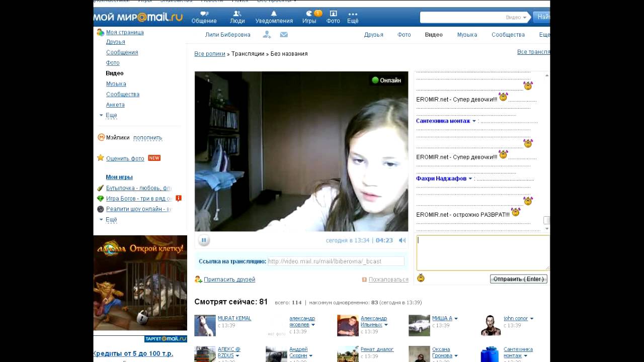644x362 pixels.
Task: Click profile name Лили Биберовна
Action: click(x=228, y=35)
